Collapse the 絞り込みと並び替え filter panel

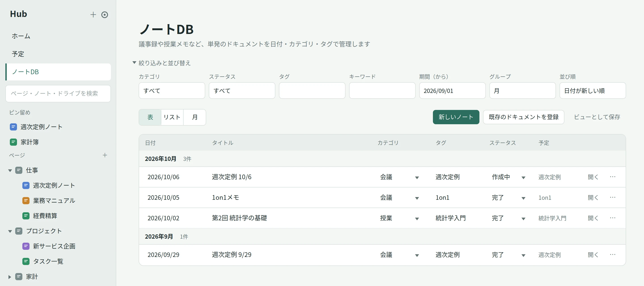(134, 62)
